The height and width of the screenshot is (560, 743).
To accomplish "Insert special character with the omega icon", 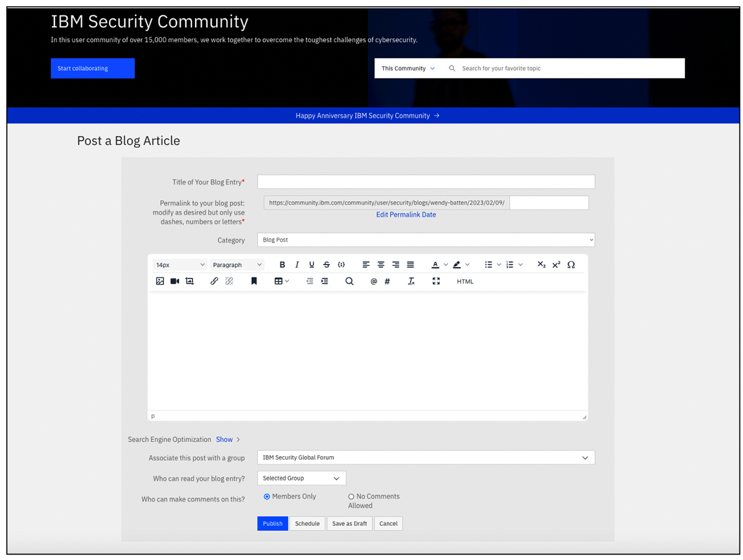I will click(571, 265).
